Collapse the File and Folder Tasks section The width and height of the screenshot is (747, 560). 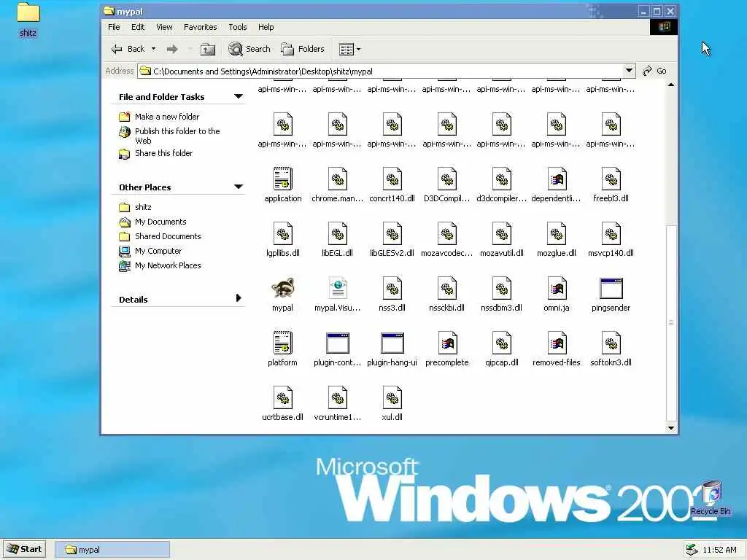239,97
